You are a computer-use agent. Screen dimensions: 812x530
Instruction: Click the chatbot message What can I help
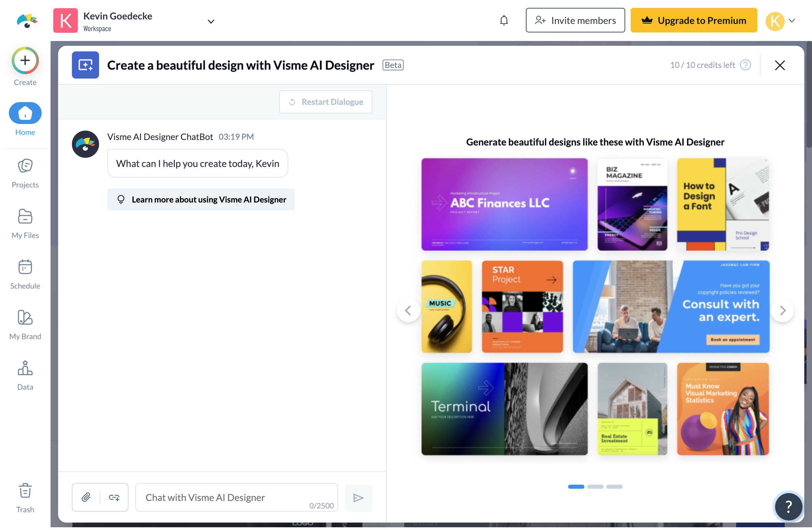point(197,163)
